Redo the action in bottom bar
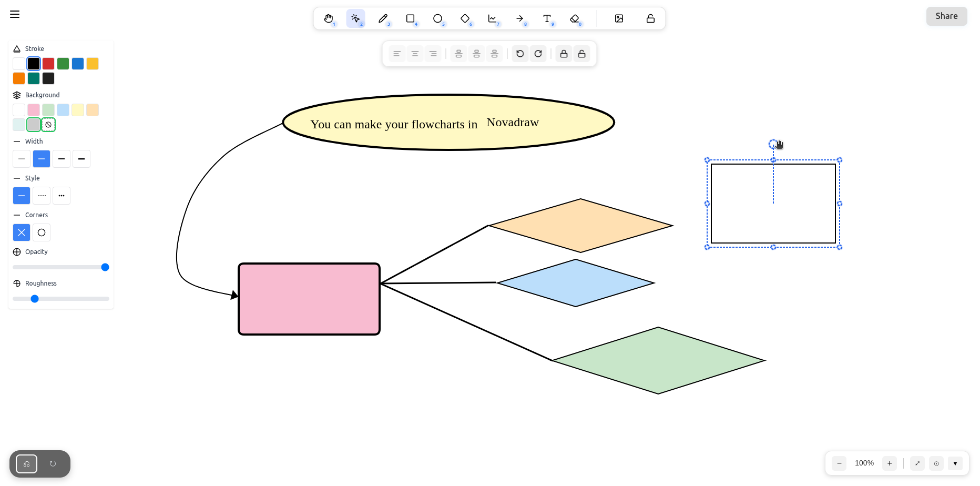This screenshot has width=980, height=486. (53, 464)
